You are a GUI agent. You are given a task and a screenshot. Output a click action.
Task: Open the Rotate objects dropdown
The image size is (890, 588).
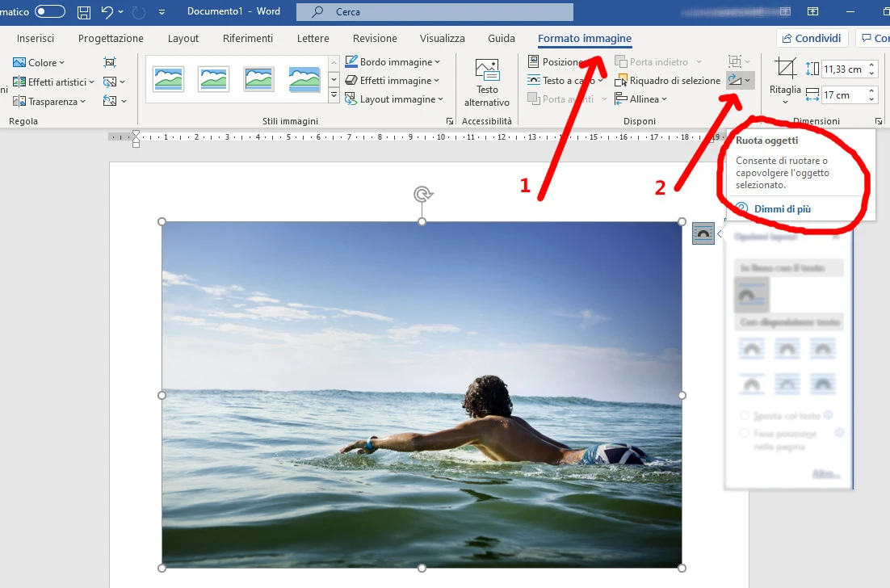point(740,80)
